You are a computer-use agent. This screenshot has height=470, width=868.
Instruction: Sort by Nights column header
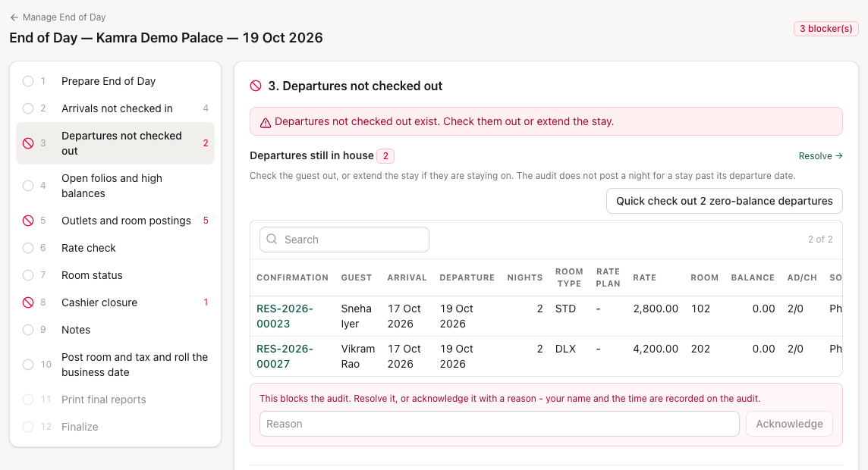click(525, 277)
